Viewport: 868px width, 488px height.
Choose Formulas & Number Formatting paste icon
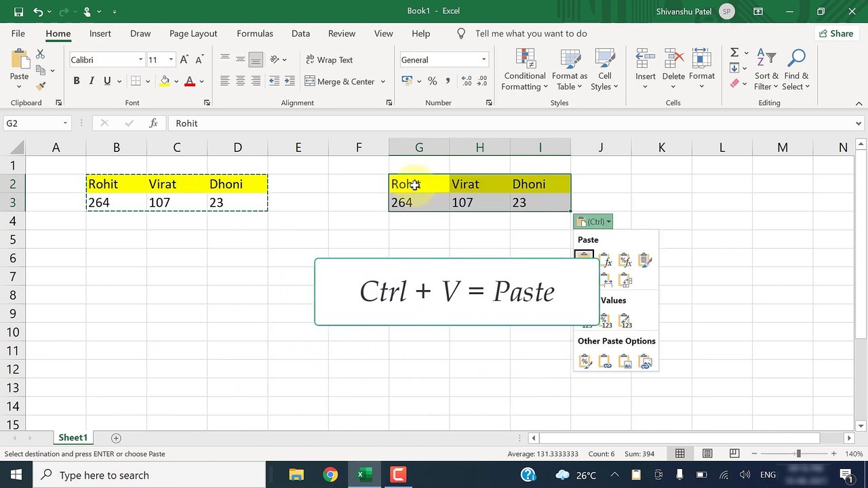point(625,261)
